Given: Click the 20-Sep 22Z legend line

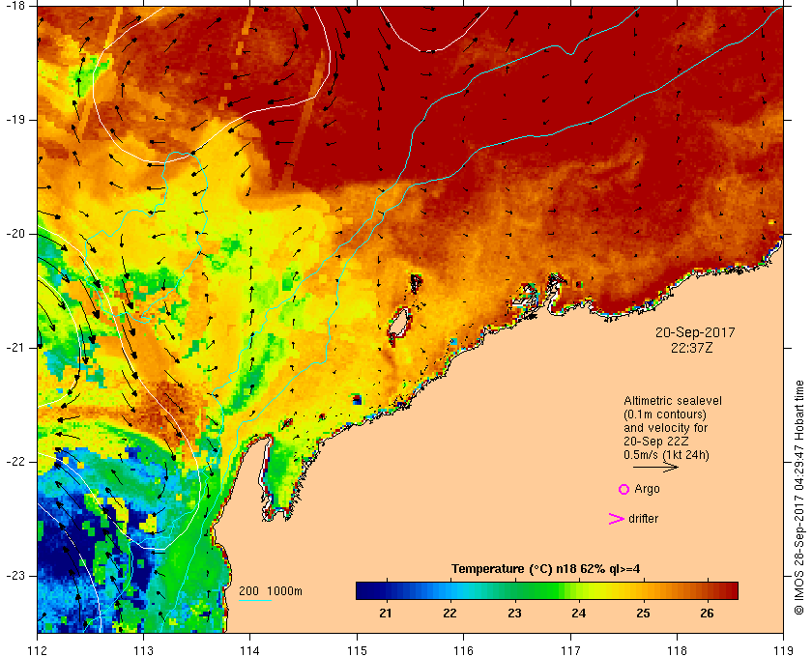Looking at the screenshot, I should tap(655, 442).
